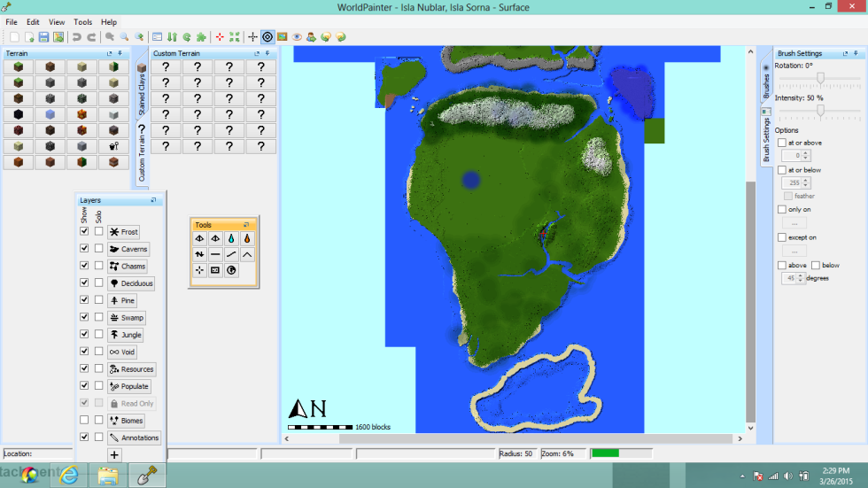
Task: Pick the Frost layer button
Action: 124,232
